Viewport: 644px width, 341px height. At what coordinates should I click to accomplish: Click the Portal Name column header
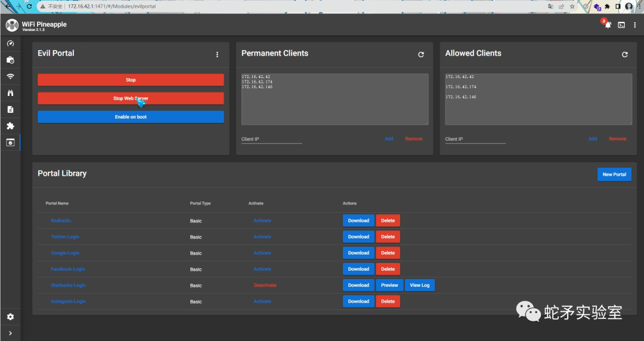pos(57,203)
